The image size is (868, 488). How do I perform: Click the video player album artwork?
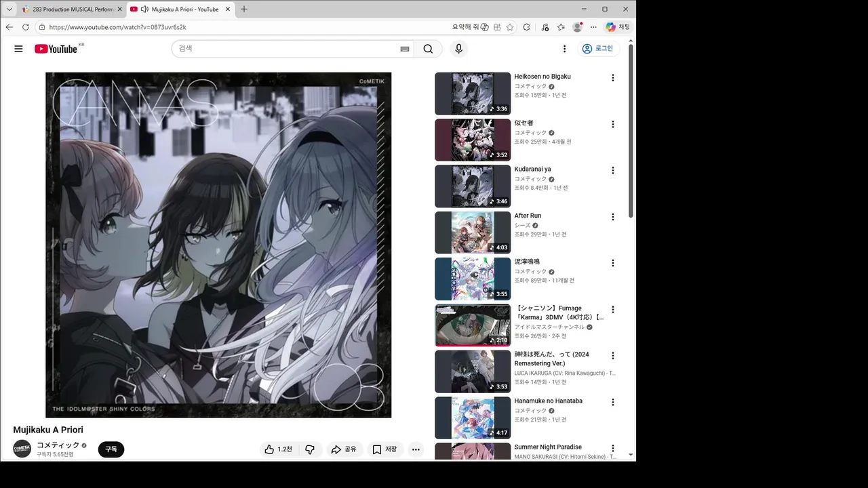218,245
